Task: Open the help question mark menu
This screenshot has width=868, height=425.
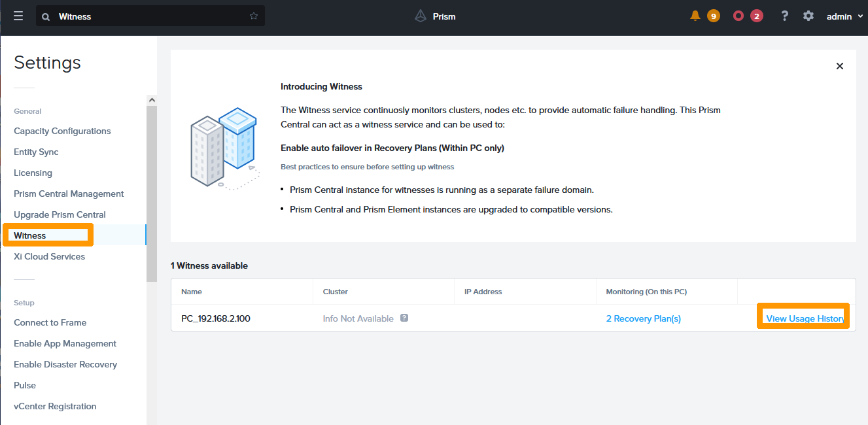Action: (x=785, y=16)
